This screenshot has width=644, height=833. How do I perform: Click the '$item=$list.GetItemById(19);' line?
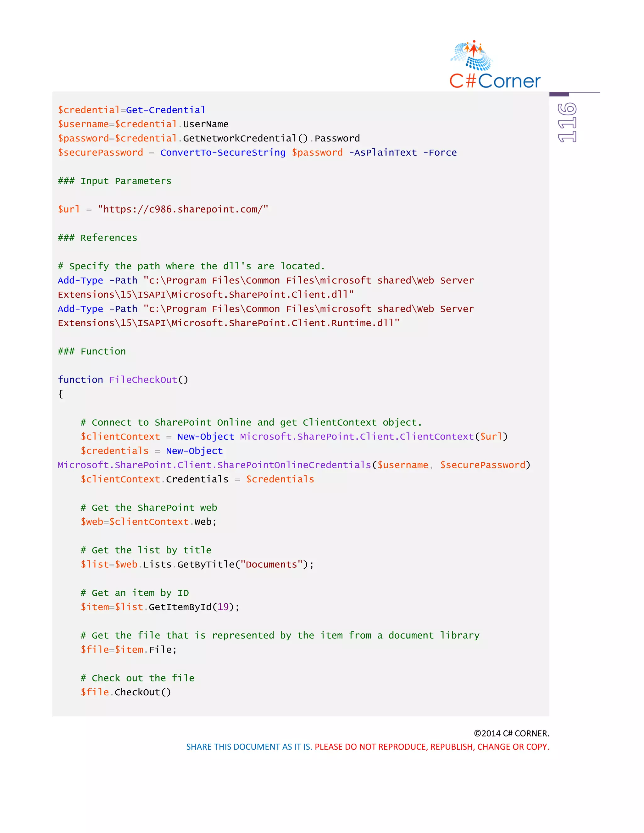click(160, 607)
